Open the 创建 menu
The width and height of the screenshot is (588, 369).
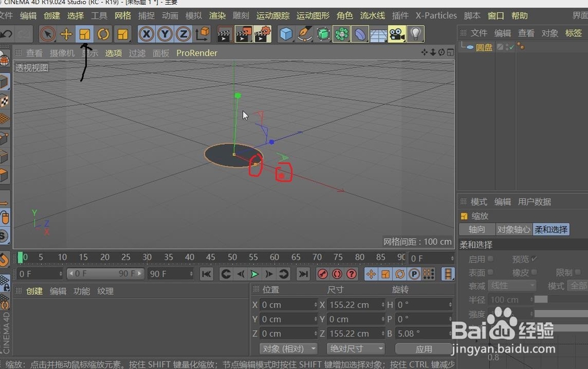(52, 16)
